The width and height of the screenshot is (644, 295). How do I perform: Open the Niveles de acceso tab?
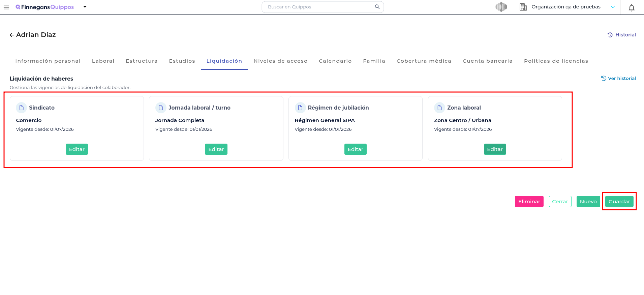pyautogui.click(x=280, y=61)
